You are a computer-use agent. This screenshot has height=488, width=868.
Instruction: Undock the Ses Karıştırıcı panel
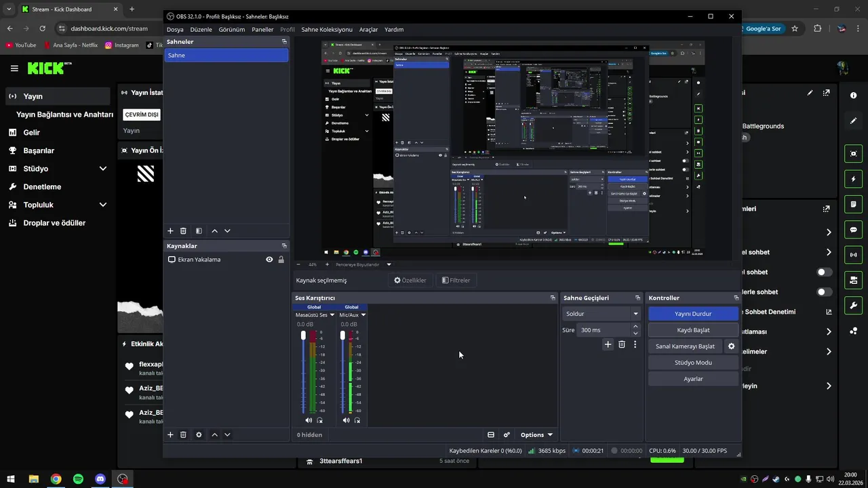coord(553,298)
